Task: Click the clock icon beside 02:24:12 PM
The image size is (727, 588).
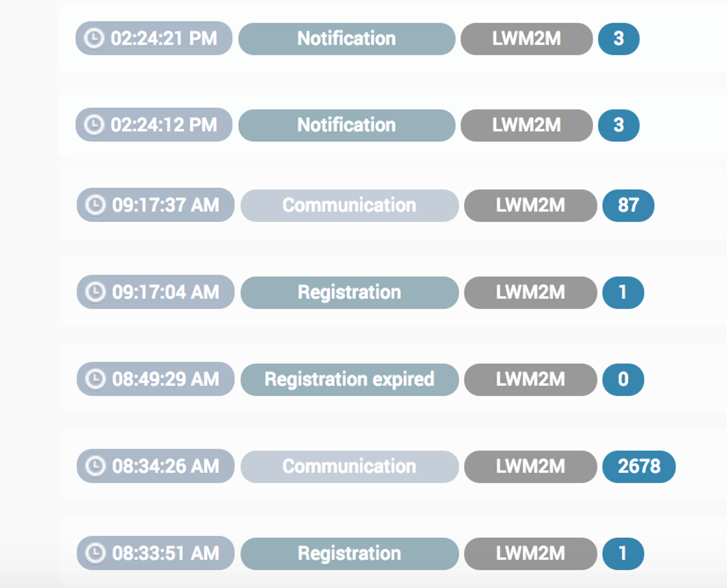Action: [x=94, y=125]
